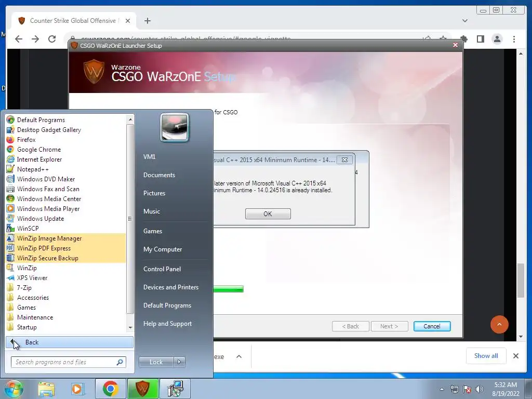Open the Chrome profile avatar

pos(497,39)
